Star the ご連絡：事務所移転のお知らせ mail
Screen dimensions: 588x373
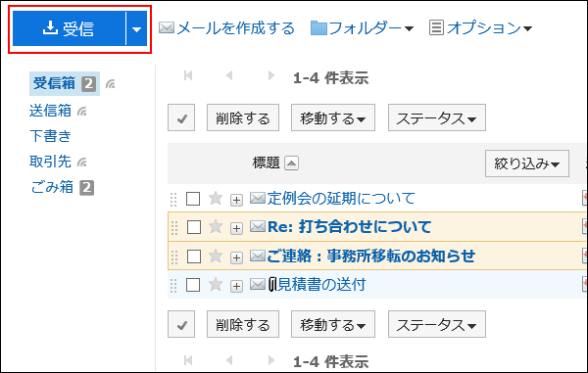(x=216, y=256)
